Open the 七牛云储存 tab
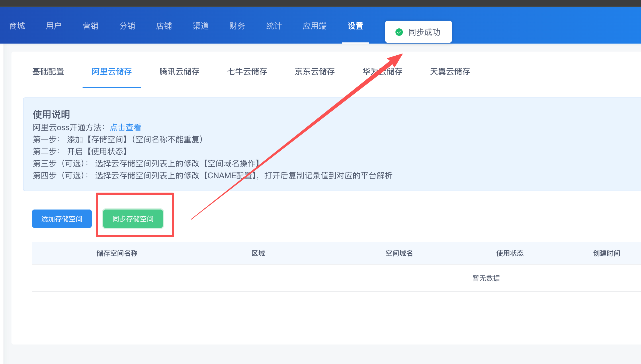641x364 pixels. click(247, 71)
